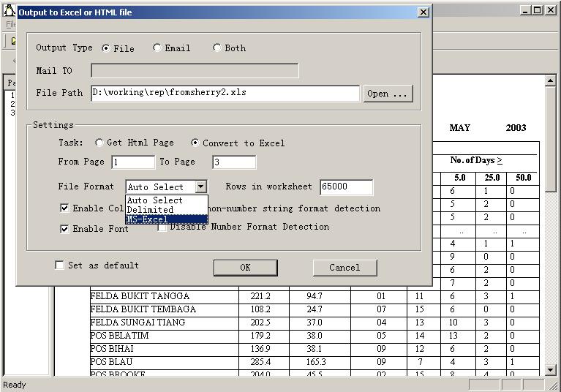Click the FELDA BUKIT TEMBAGA row name

click(x=143, y=309)
